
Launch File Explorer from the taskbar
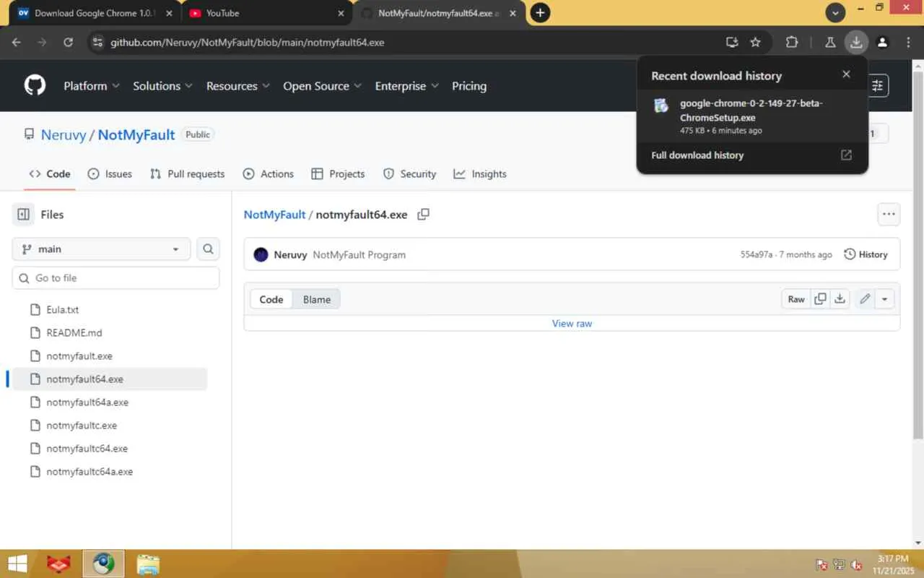click(148, 564)
